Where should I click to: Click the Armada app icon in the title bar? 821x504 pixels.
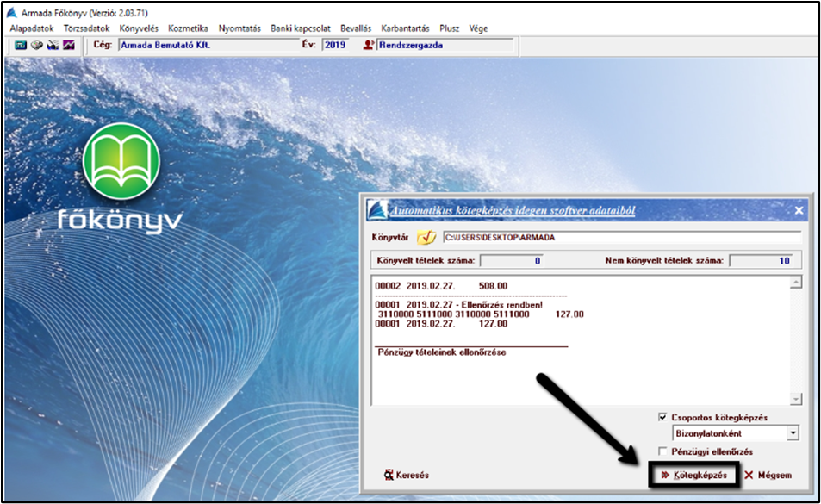click(11, 13)
